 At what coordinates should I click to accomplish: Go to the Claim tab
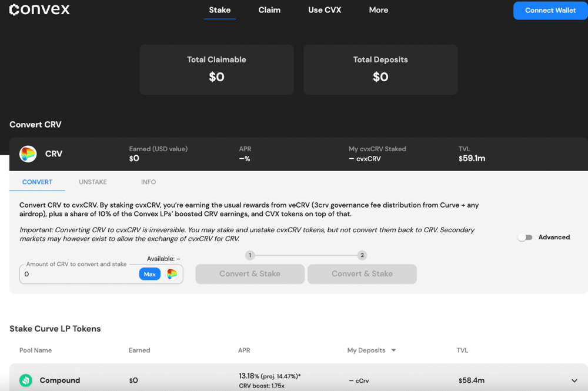269,10
